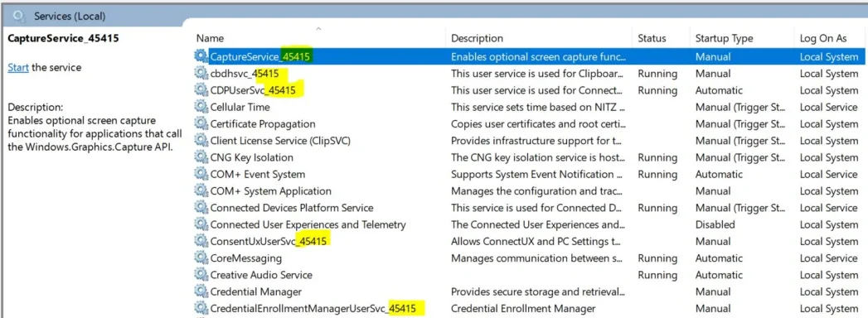Select the CDPUserSvc_45415 service name

click(x=252, y=90)
